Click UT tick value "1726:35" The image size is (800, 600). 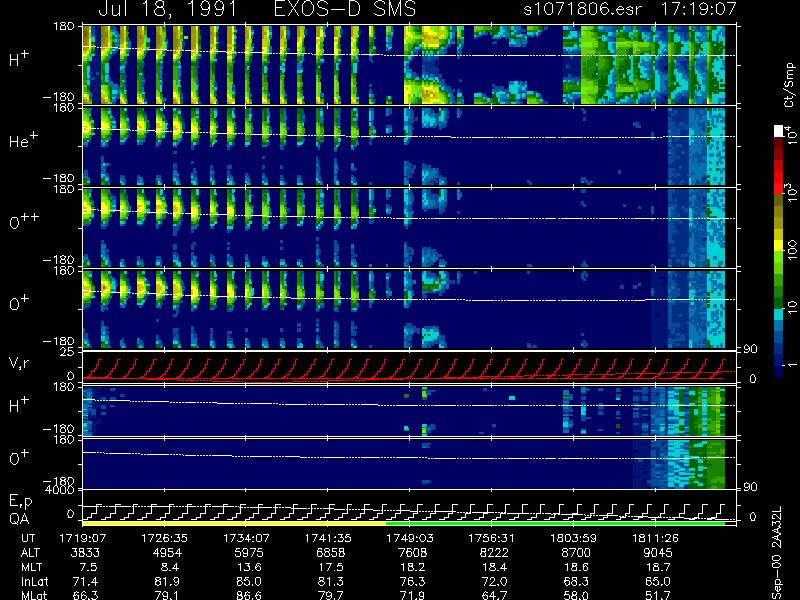pos(164,538)
